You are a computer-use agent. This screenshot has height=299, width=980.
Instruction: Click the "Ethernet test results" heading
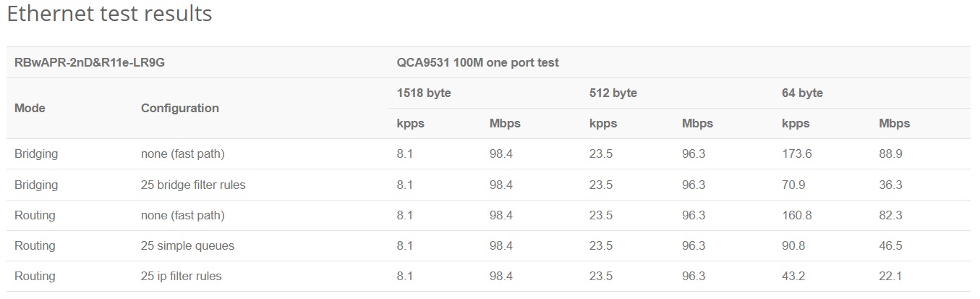pos(109,14)
